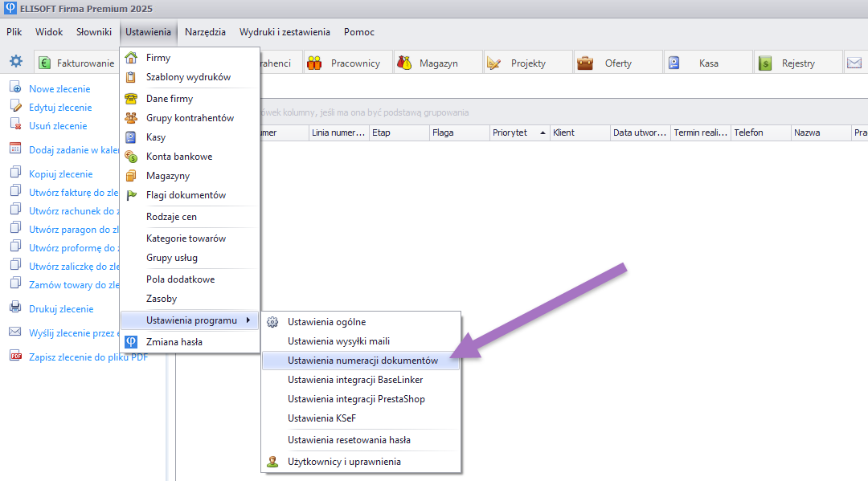Open the Wydruki i zestawienia menu
Image resolution: width=868 pixels, height=481 pixels.
tap(285, 32)
